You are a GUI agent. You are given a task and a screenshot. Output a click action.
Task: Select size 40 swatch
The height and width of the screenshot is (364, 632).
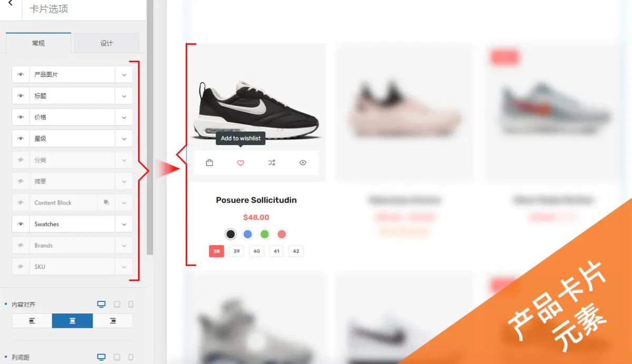[x=256, y=251]
